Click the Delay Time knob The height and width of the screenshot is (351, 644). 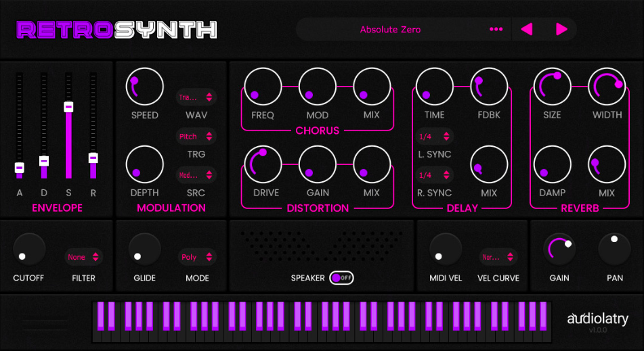coord(435,87)
